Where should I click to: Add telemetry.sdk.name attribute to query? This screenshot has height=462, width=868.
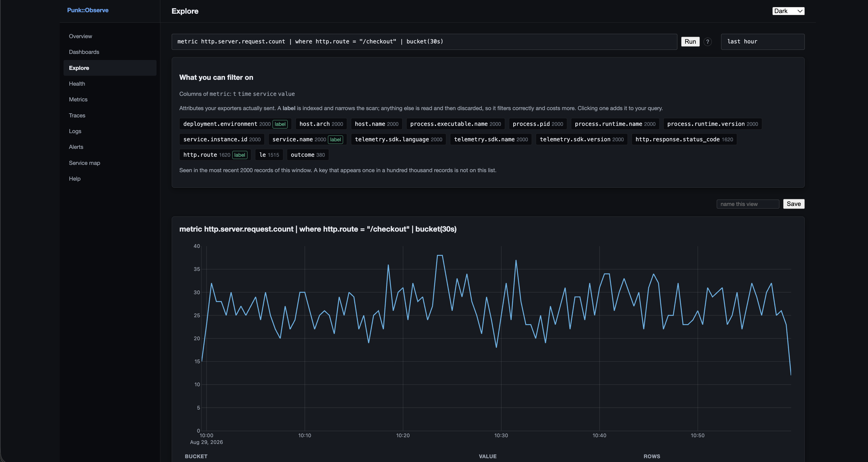pos(491,140)
